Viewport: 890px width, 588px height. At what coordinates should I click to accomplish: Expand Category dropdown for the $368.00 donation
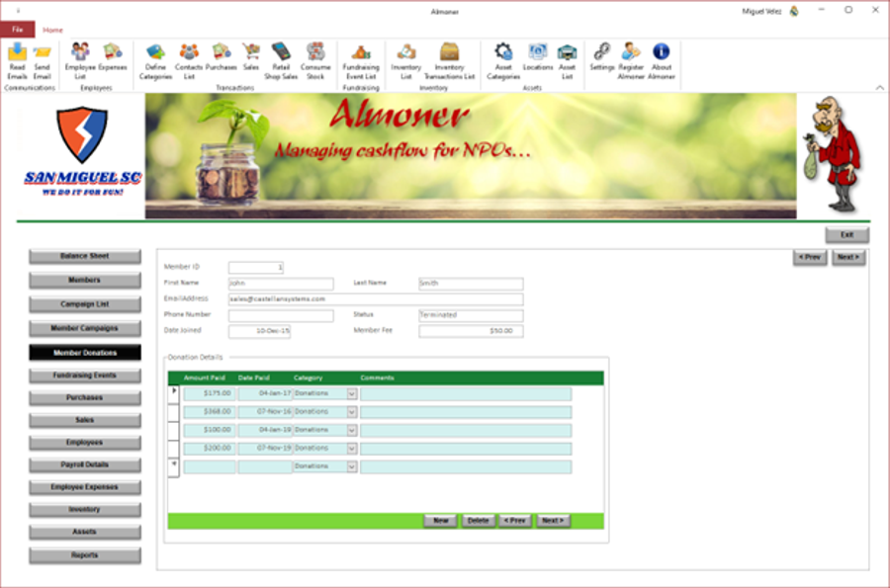352,412
